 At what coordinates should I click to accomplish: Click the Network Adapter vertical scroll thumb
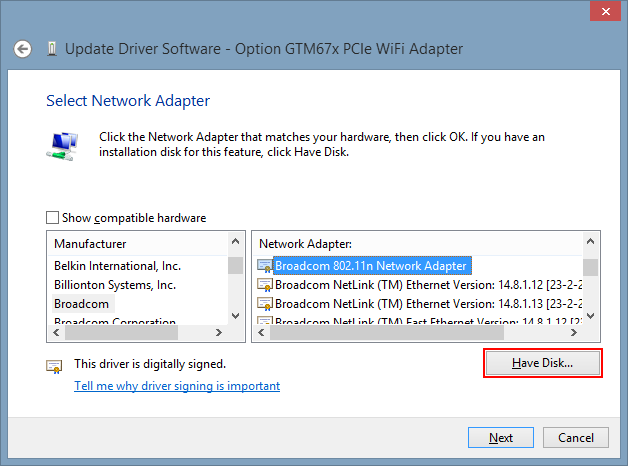[590, 267]
